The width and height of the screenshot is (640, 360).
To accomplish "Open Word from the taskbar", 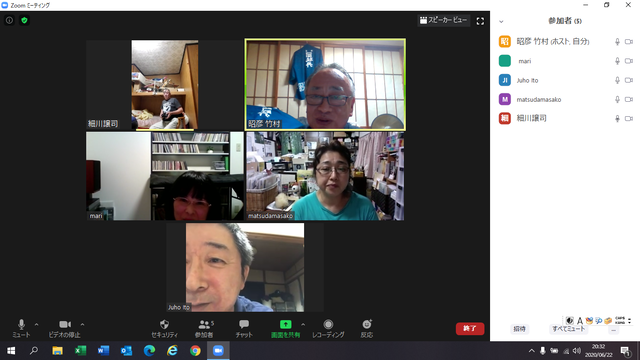I will pos(103,351).
